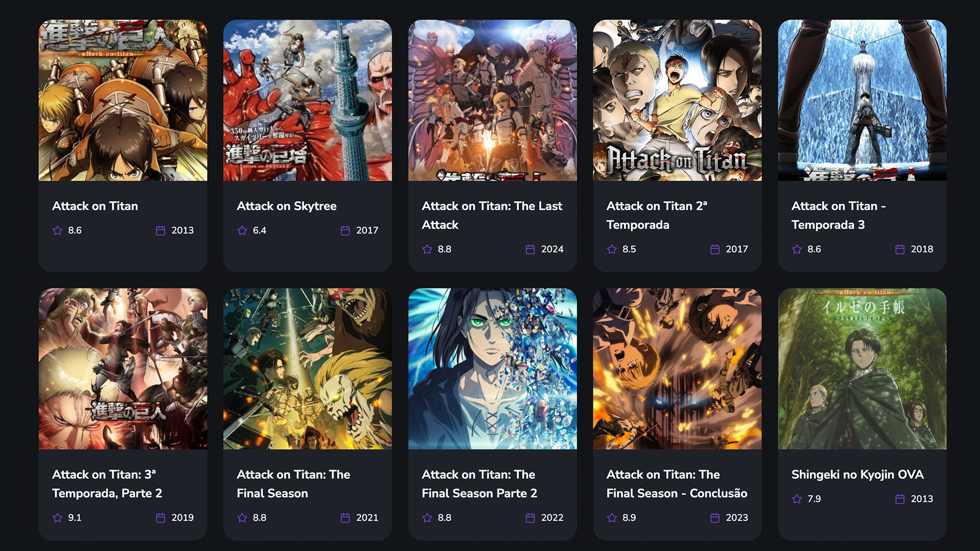Open the Attack on Titan title link
Screen dimensions: 980x551
tap(95, 206)
